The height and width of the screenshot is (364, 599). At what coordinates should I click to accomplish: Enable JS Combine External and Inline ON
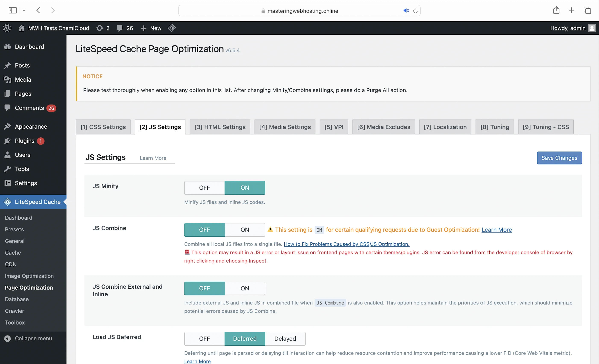point(245,288)
